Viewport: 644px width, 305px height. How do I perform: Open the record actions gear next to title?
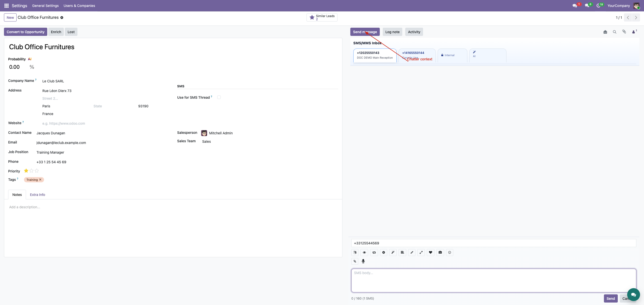(x=62, y=17)
